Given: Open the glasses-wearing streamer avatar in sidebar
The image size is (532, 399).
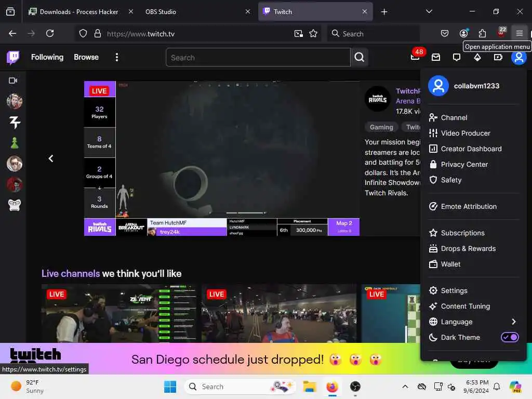Looking at the screenshot, I should click(x=14, y=164).
